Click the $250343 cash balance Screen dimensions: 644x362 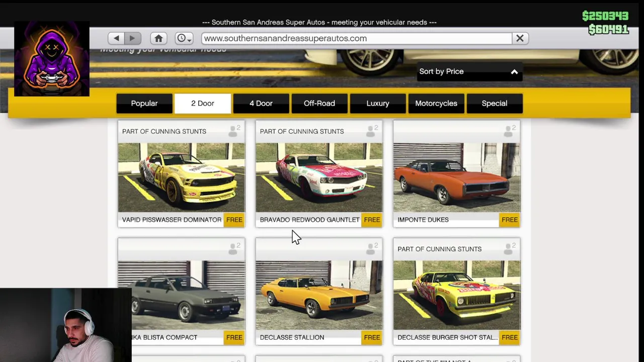pyautogui.click(x=605, y=16)
